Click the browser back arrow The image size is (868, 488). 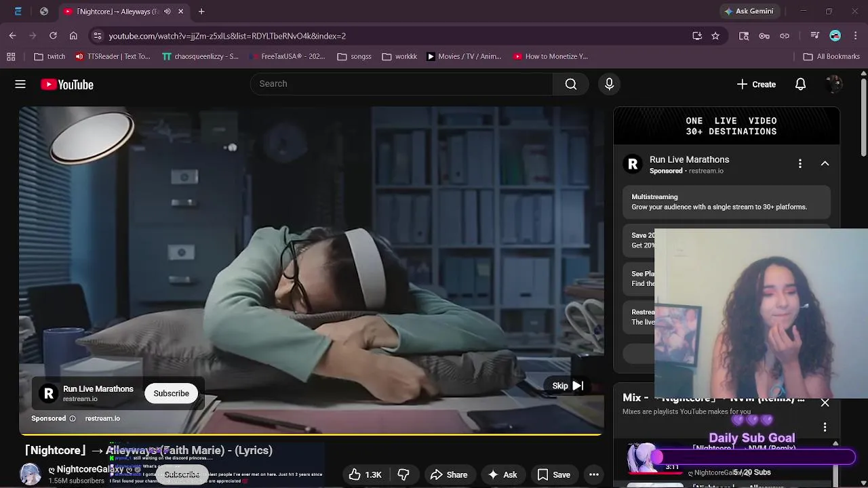point(12,36)
